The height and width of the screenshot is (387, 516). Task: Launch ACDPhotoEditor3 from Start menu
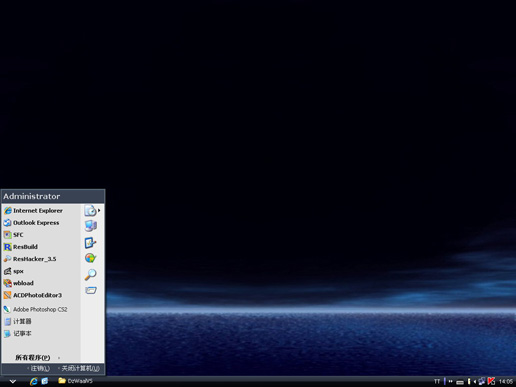(41, 295)
